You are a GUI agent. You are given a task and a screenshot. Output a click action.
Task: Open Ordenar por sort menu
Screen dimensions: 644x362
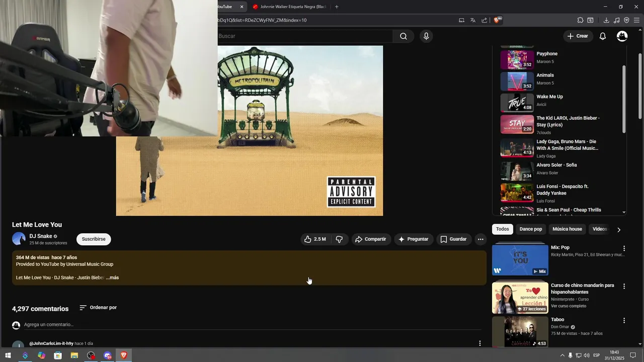pos(98,308)
